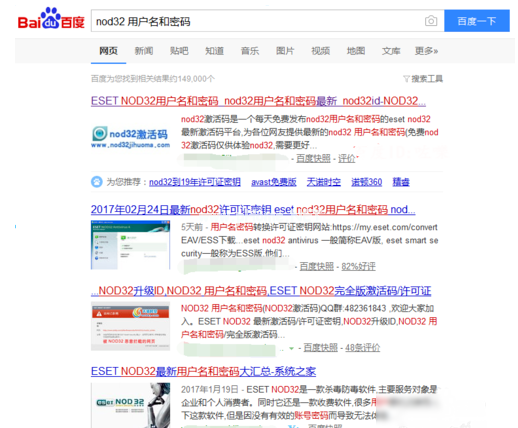The image size is (518, 428).
Task: Open recommended link nod32到19年许可证密钥
Action: click(195, 182)
